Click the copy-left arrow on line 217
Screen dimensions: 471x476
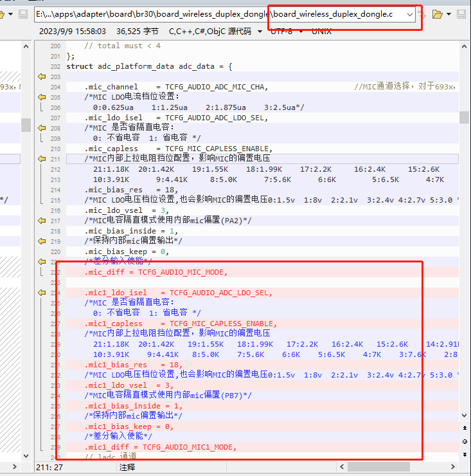[42, 221]
